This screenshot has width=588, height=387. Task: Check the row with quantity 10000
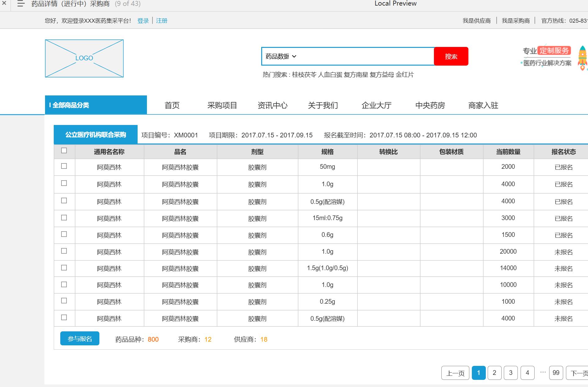coord(64,284)
